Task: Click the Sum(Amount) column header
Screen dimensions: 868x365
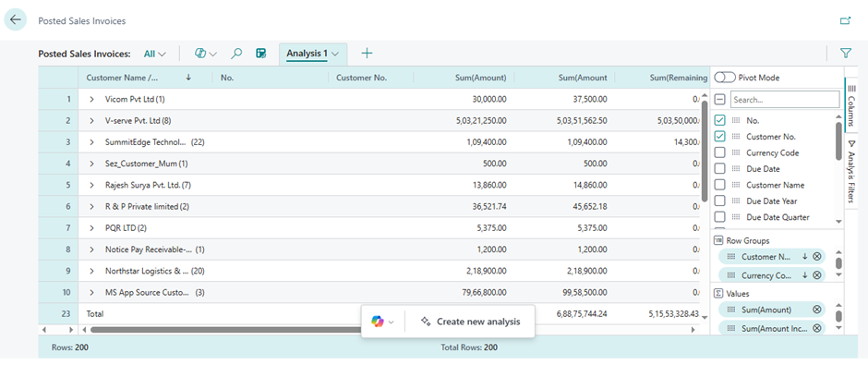Action: pos(464,79)
